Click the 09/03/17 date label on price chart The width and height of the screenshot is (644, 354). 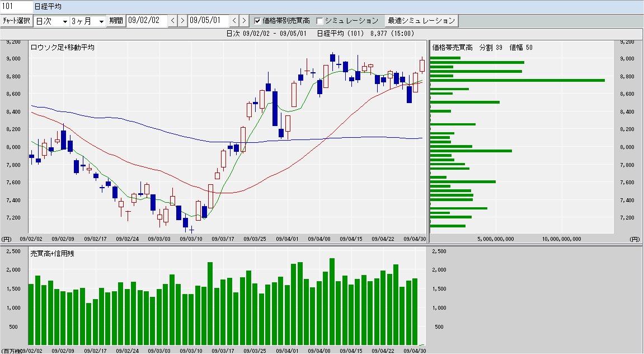pyautogui.click(x=223, y=239)
